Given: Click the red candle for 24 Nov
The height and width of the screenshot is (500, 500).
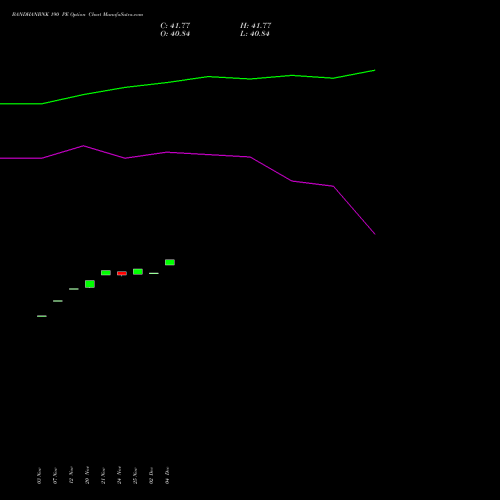Looking at the screenshot, I should point(122,273).
